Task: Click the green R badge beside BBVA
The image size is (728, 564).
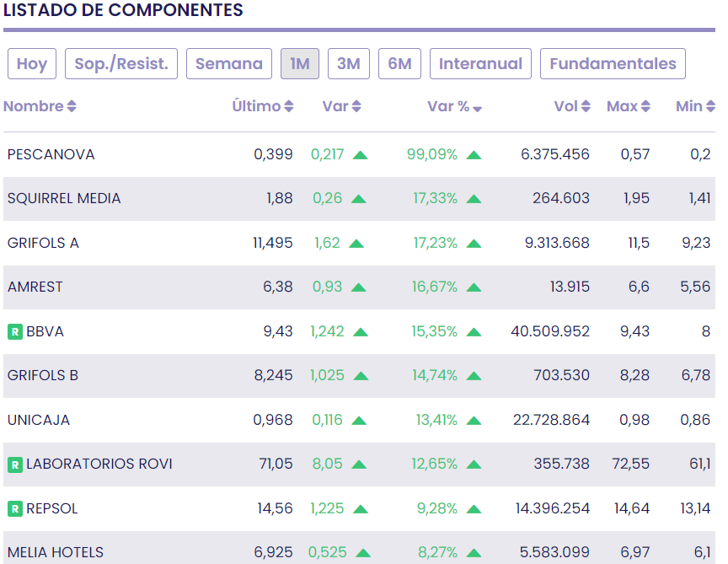Action: 14,331
